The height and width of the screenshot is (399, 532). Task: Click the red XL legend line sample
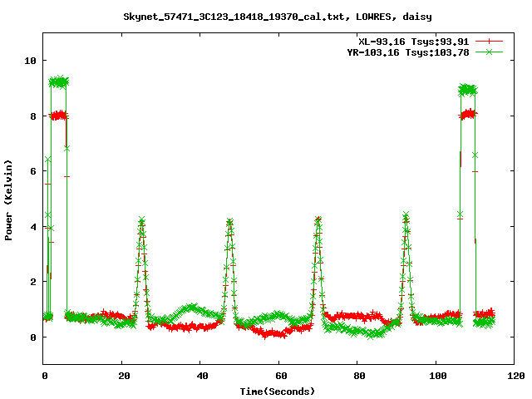click(489, 42)
